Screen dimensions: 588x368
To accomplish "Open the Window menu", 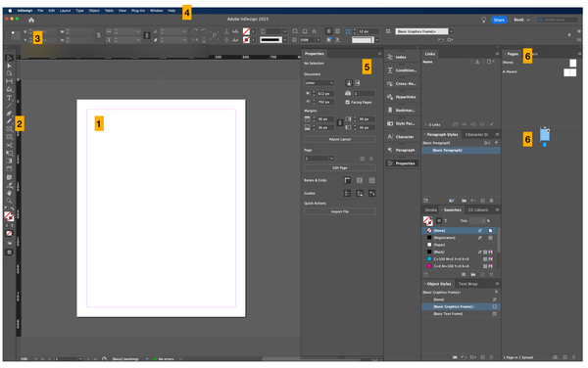I will [156, 11].
